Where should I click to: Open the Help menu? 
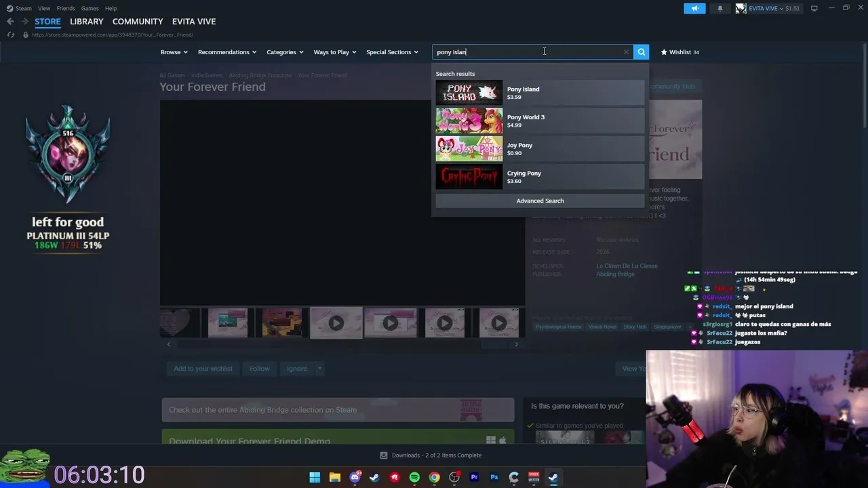111,8
